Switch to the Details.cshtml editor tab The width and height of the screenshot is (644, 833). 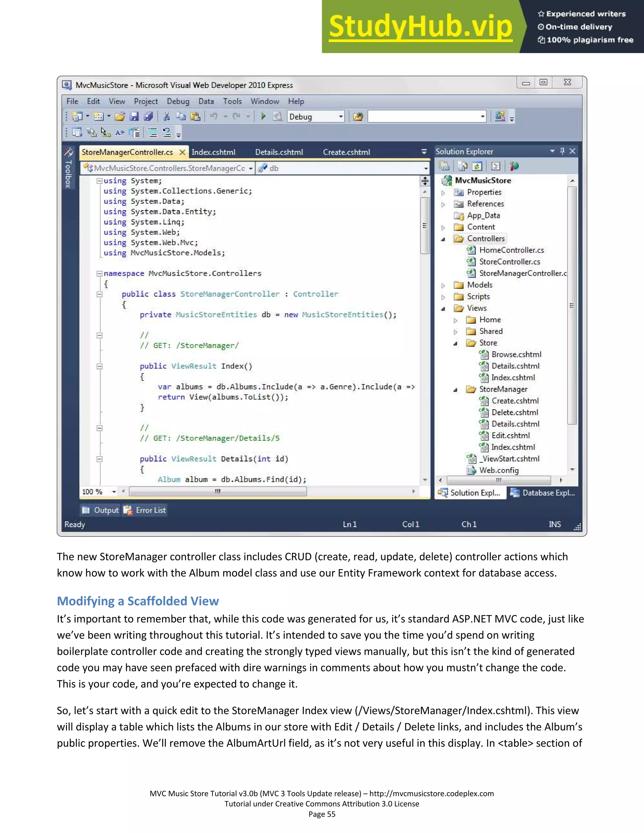click(x=279, y=152)
